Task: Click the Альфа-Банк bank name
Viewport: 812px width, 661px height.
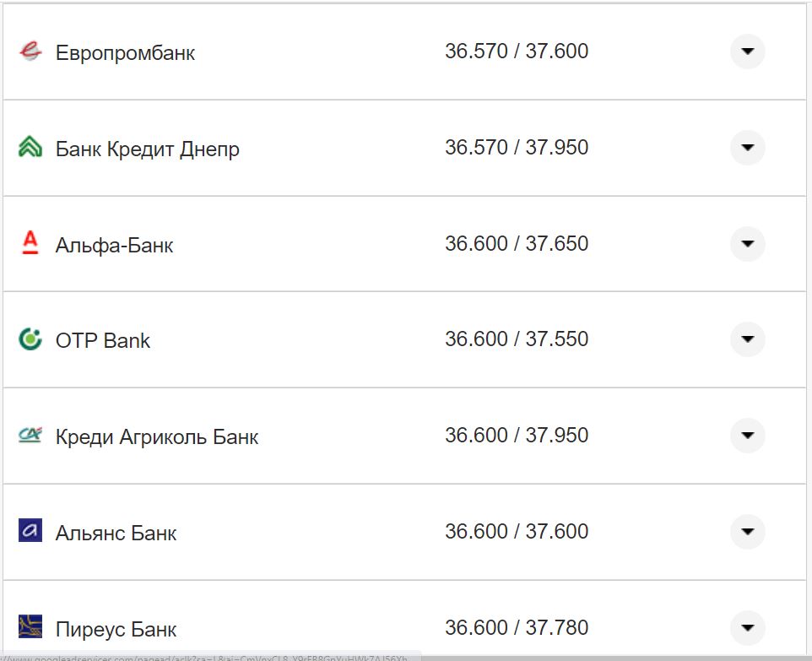Action: [115, 246]
